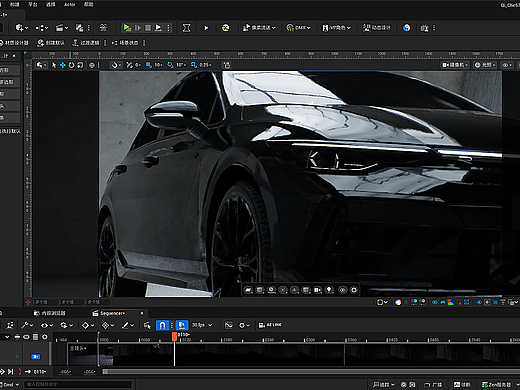Choose the Rotate tool in viewport

click(71, 65)
